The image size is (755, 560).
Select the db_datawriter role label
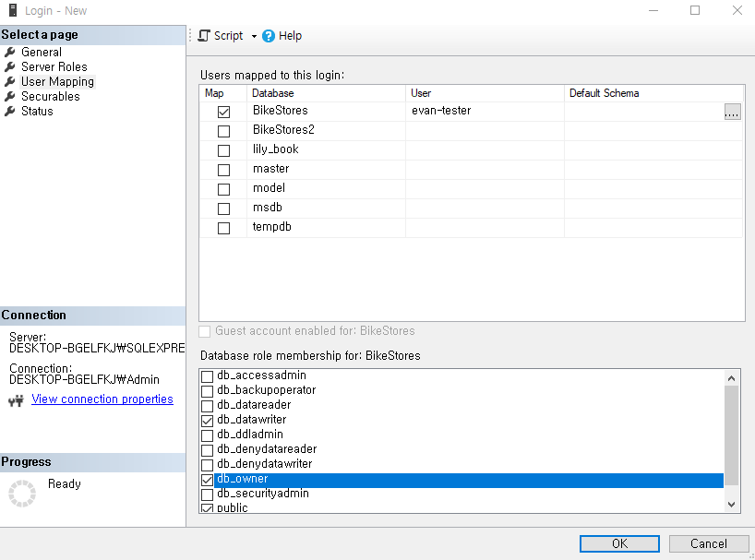(x=252, y=420)
